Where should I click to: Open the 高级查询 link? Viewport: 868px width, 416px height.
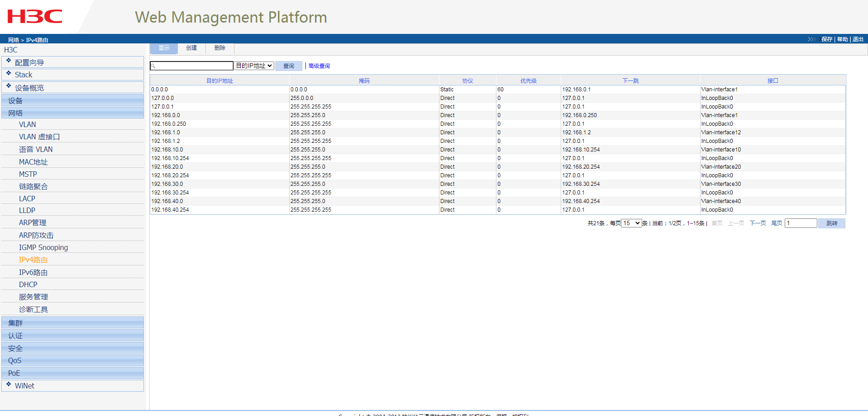(319, 66)
